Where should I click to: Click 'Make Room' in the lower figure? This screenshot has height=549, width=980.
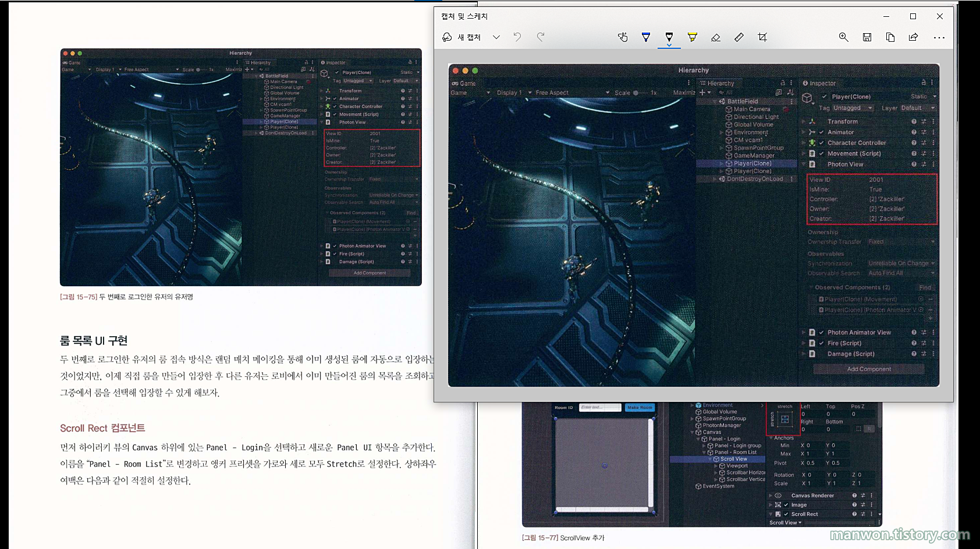click(640, 408)
